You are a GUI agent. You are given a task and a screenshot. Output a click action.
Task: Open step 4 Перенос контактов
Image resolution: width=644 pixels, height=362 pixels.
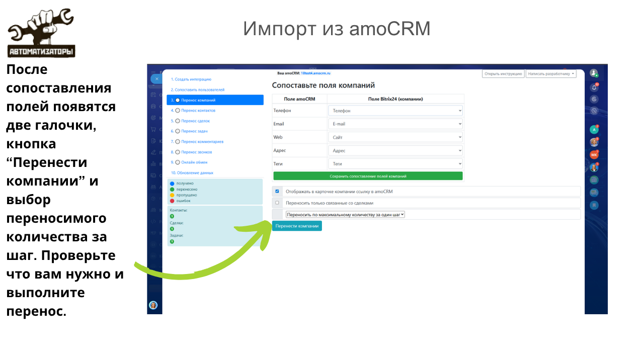click(198, 111)
